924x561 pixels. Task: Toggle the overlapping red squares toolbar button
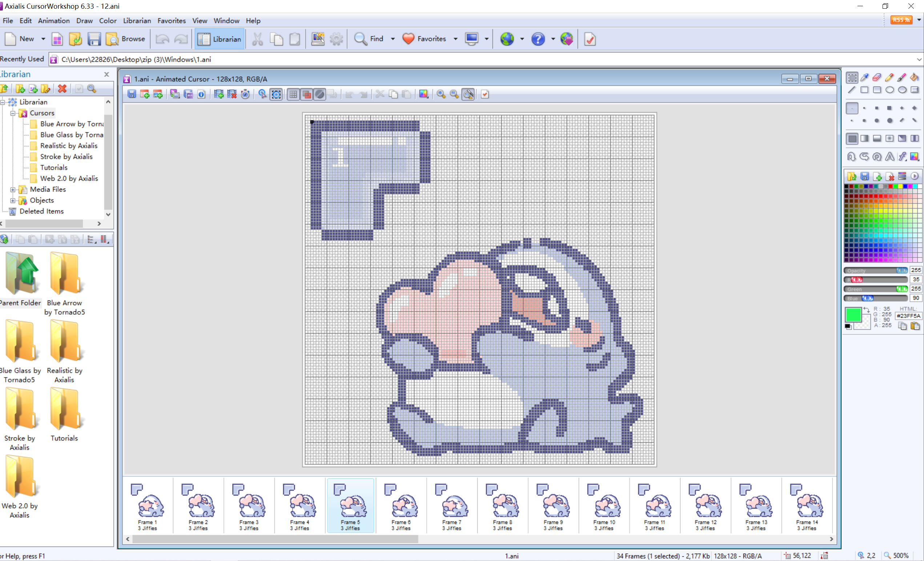[306, 94]
